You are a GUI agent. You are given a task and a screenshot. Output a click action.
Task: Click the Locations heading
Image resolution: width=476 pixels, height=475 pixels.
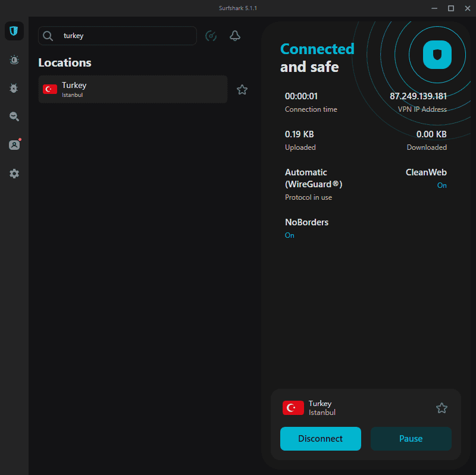coord(65,62)
